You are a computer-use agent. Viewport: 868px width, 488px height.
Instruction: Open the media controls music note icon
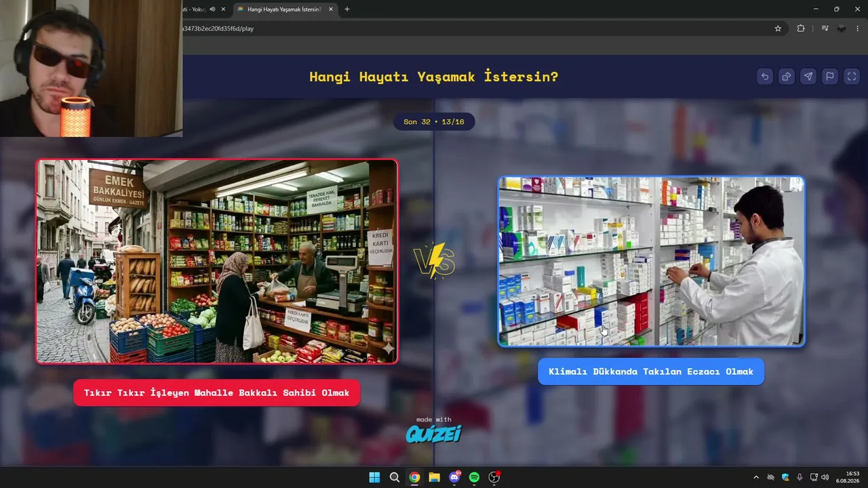click(x=825, y=28)
